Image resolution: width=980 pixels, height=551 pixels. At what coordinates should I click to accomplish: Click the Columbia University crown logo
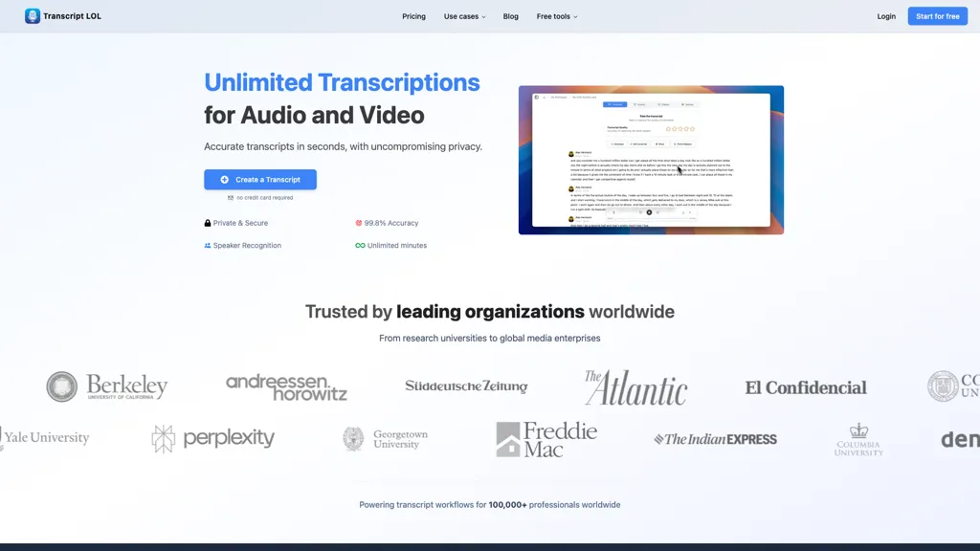(858, 431)
